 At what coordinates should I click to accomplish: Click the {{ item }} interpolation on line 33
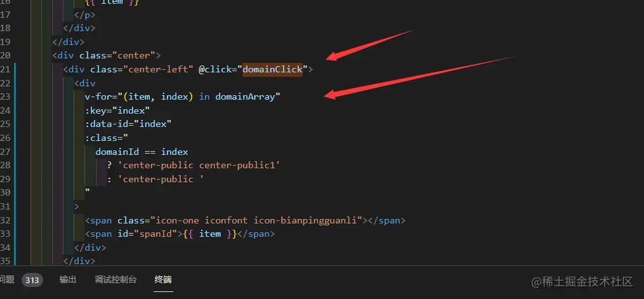tap(210, 234)
